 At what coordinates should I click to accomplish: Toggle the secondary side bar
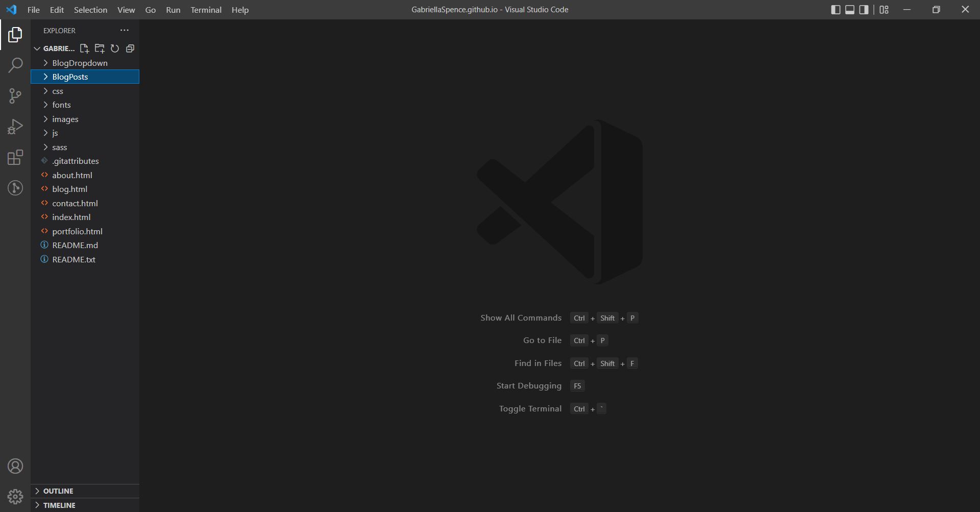pos(864,10)
